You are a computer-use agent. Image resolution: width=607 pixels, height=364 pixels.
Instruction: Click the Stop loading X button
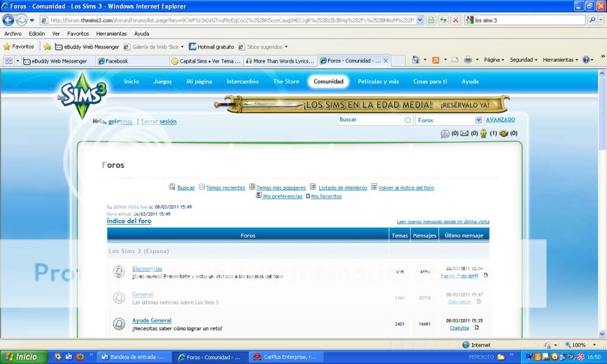455,20
